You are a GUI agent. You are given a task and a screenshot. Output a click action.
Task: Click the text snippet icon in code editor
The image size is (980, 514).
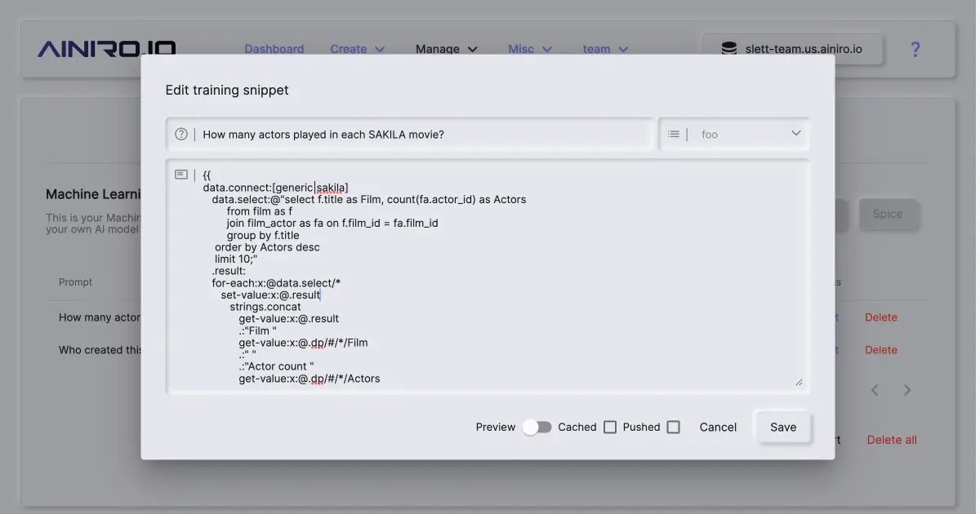(x=181, y=175)
